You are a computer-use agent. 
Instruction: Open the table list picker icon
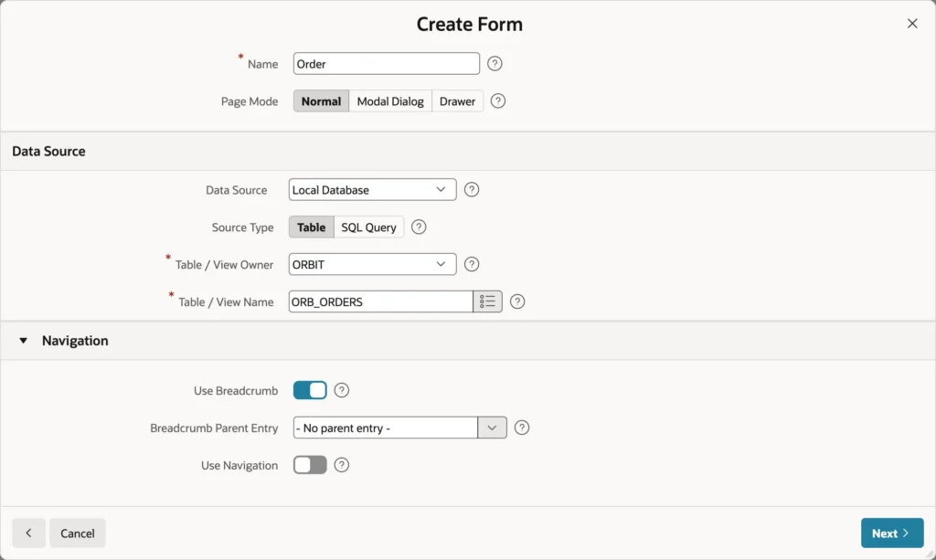coord(488,301)
